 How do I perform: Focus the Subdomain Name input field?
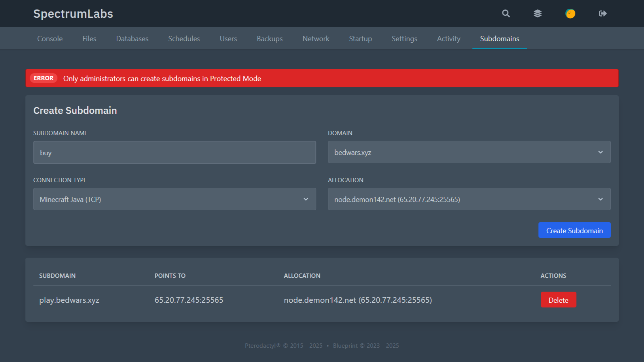[x=174, y=153]
